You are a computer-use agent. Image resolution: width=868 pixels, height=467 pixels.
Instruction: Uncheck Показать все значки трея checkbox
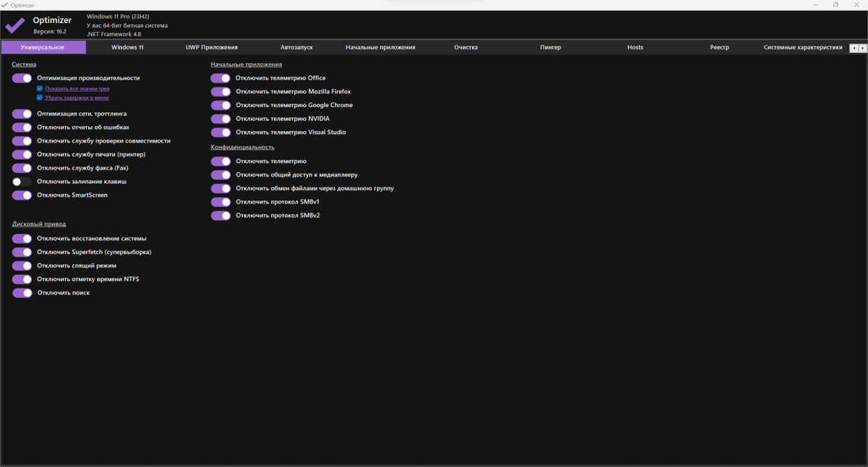click(x=40, y=89)
